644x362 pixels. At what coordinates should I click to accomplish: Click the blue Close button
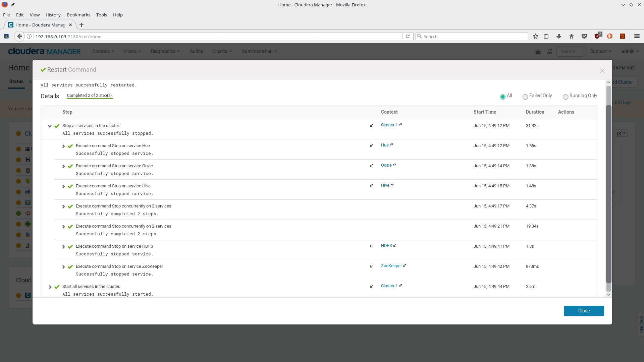point(584,311)
